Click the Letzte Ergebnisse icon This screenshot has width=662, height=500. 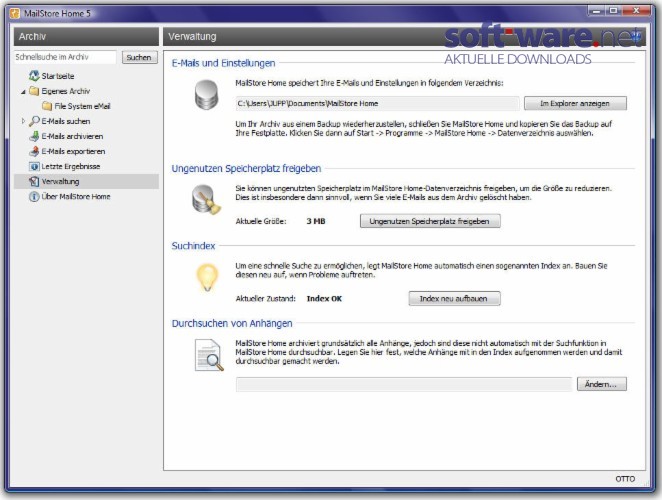point(34,166)
